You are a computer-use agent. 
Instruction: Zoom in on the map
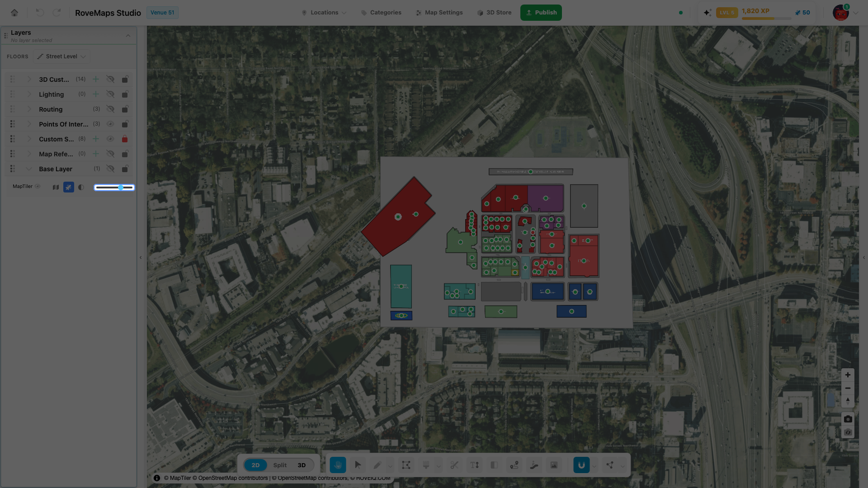pos(848,375)
